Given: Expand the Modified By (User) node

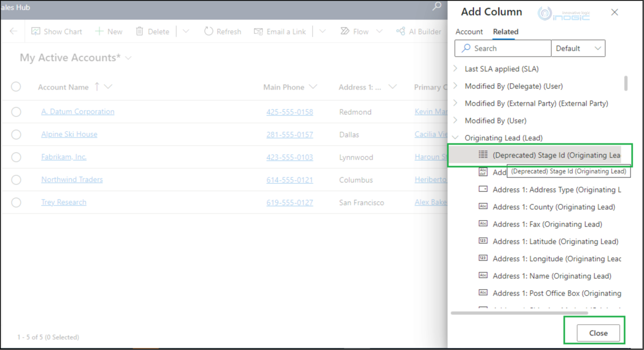Looking at the screenshot, I should tap(455, 120).
